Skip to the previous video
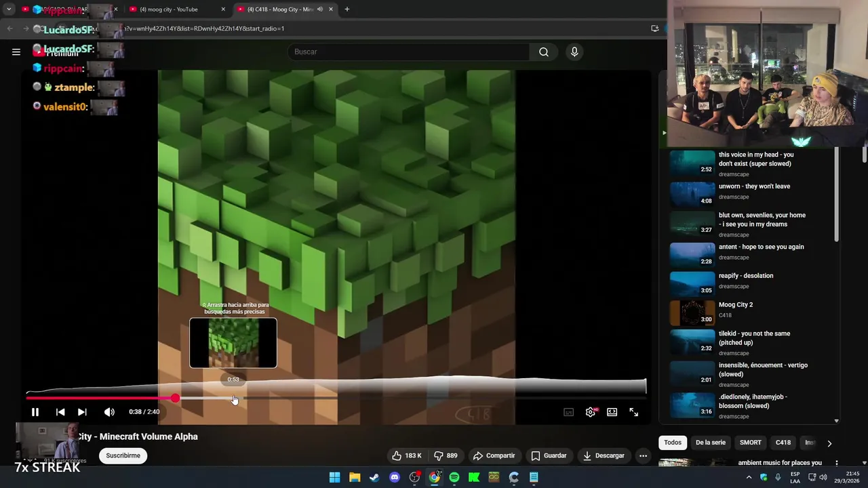Image resolution: width=868 pixels, height=488 pixels. 60,412
